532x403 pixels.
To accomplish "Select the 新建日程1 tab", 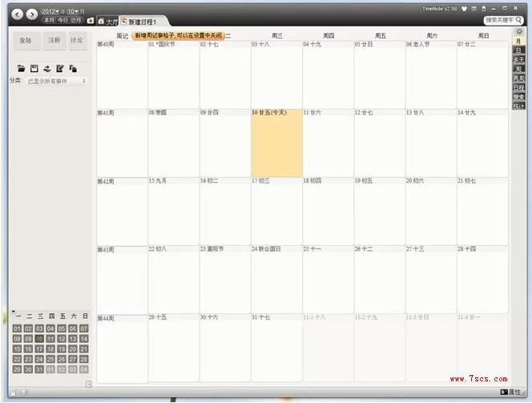I will 143,22.
